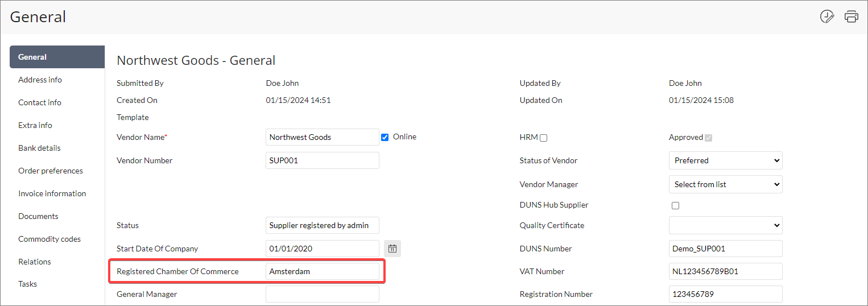Click the empty General Manager field
The width and height of the screenshot is (868, 306).
(x=323, y=294)
